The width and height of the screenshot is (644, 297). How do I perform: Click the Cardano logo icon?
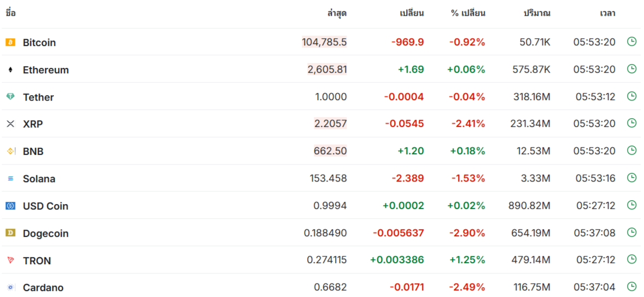point(10,288)
